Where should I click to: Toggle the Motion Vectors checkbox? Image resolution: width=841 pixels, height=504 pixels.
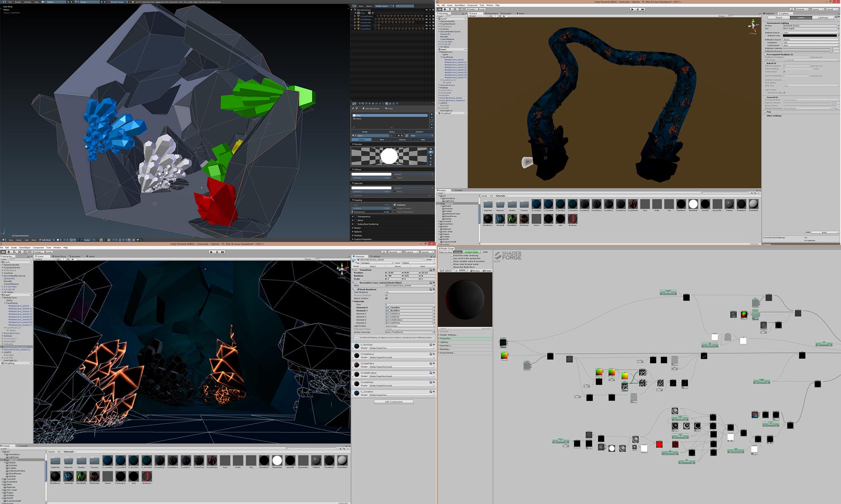(x=386, y=298)
